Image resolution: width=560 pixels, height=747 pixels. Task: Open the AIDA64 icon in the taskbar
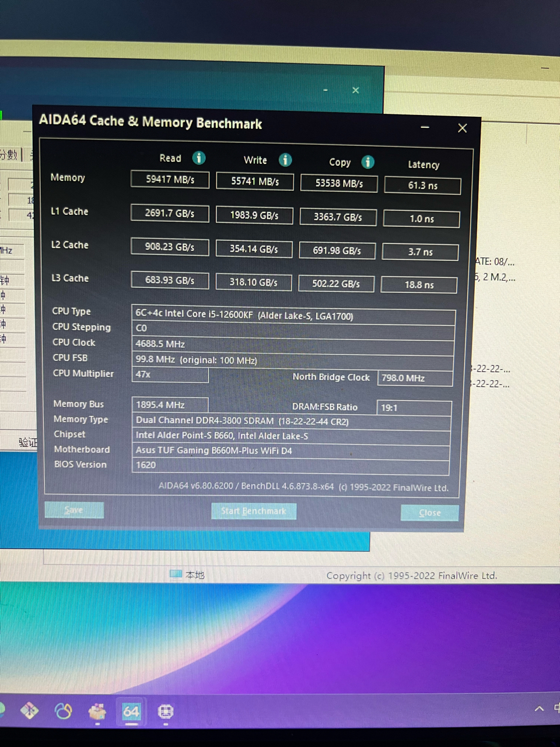click(x=131, y=711)
